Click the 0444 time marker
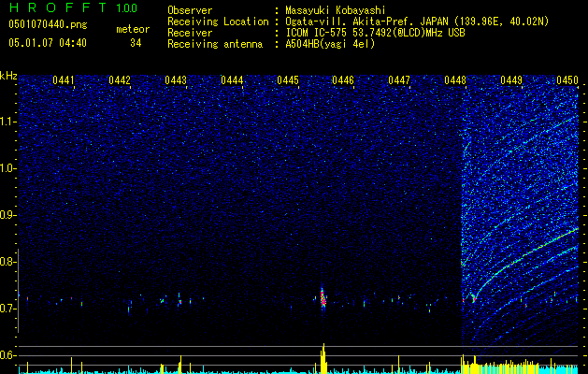 point(232,80)
